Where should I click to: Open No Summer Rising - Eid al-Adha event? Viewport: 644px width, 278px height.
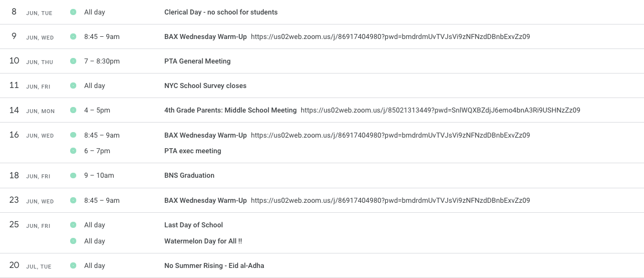pos(214,266)
